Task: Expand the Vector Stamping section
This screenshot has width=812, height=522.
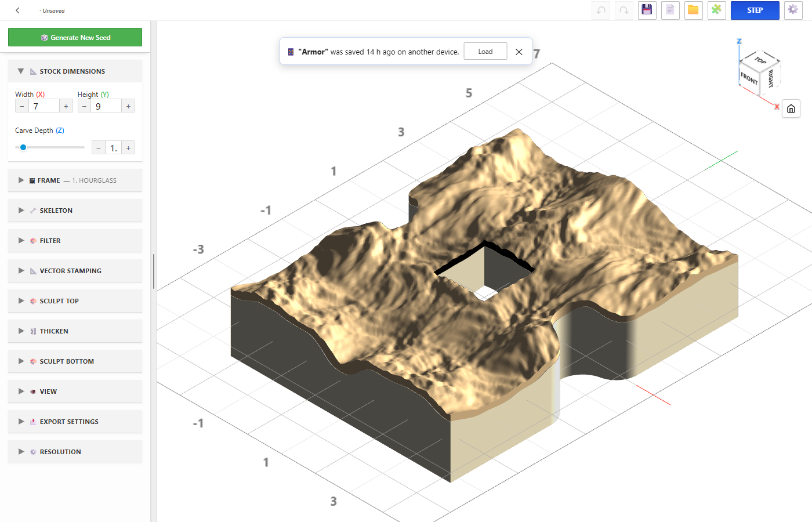Action: pyautogui.click(x=75, y=271)
